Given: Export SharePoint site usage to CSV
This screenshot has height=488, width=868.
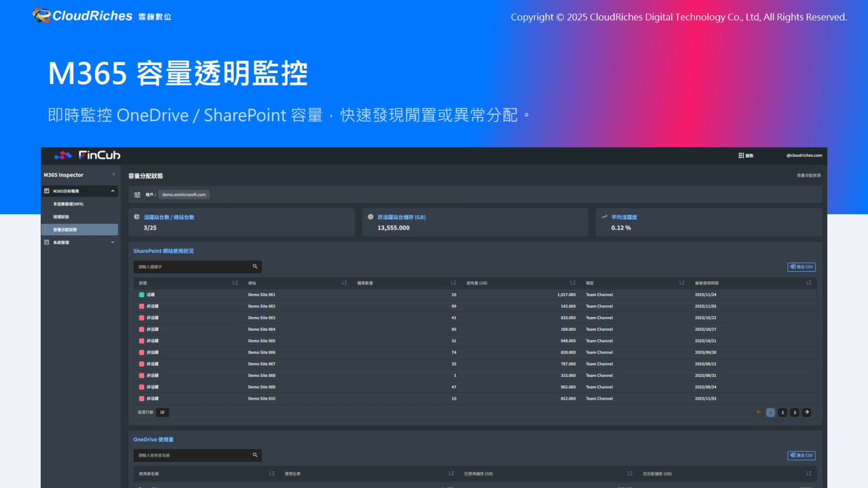Looking at the screenshot, I should pos(801,267).
